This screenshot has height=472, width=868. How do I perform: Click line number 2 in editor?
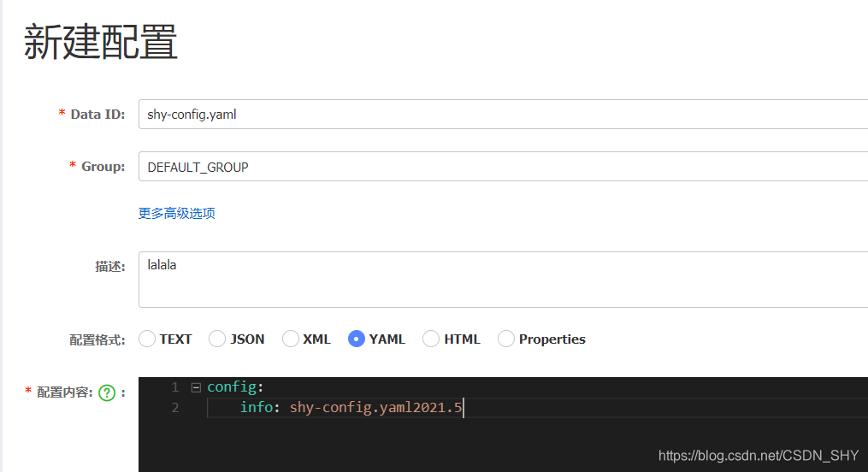[x=175, y=408]
